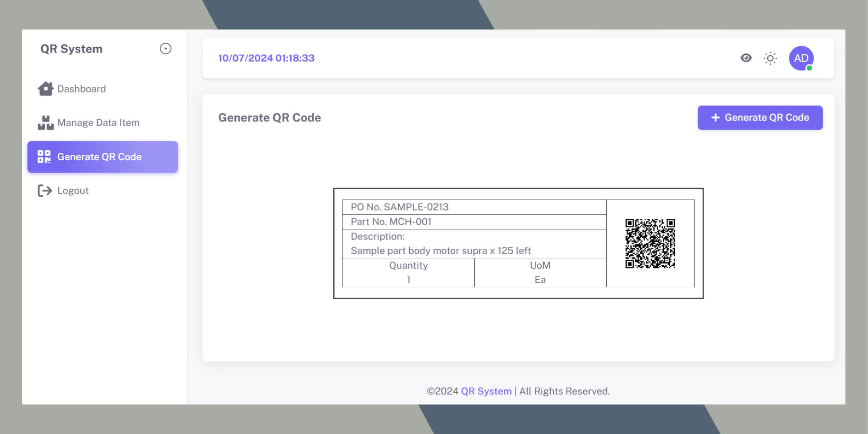This screenshot has width=868, height=434.
Task: Click the description text Sample part body motor
Action: point(441,251)
